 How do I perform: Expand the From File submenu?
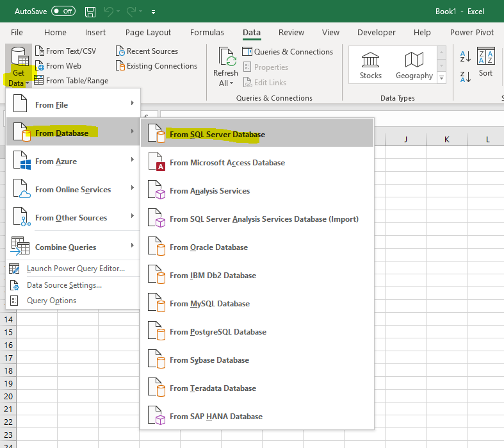click(x=73, y=104)
